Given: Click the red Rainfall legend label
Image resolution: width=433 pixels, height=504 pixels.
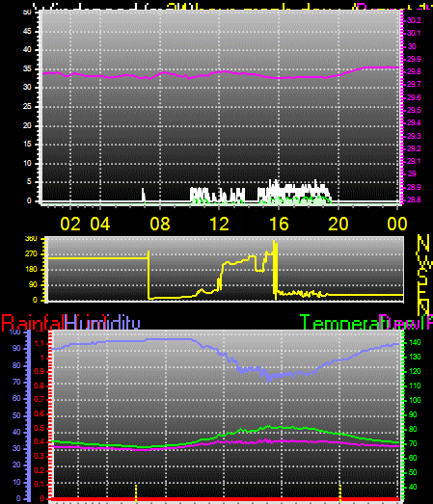Looking at the screenshot, I should (x=33, y=323).
